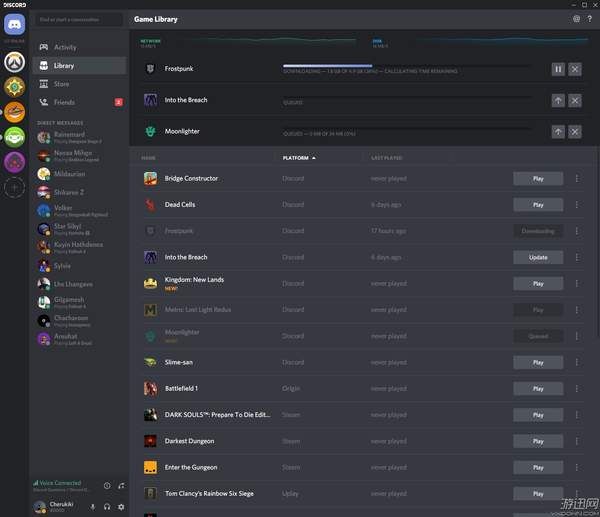Click the Enter the Gungeon thumbnail
Viewport: 600px width, 517px height.
(150, 467)
